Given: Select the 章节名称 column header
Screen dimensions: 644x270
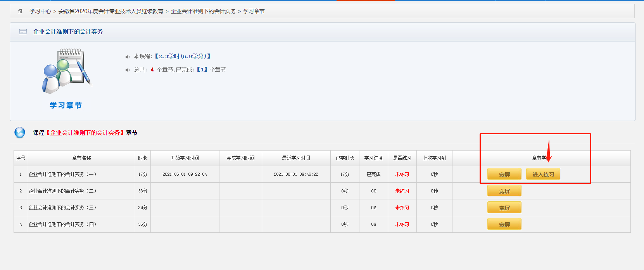Looking at the screenshot, I should tap(81, 158).
